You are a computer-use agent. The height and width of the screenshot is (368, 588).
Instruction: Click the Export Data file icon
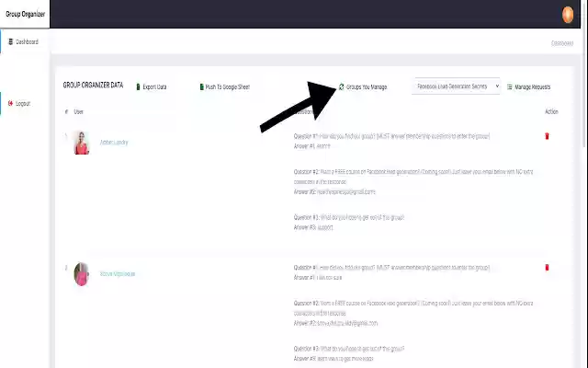138,87
